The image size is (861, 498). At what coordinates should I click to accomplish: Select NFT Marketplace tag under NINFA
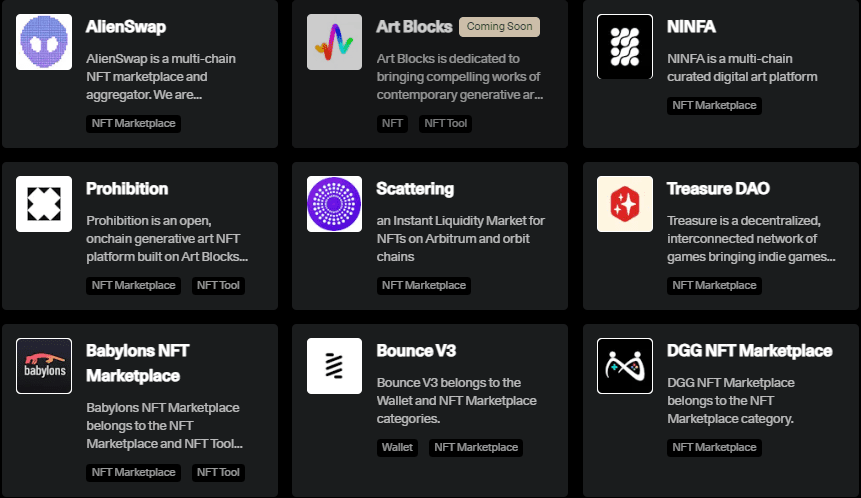714,105
